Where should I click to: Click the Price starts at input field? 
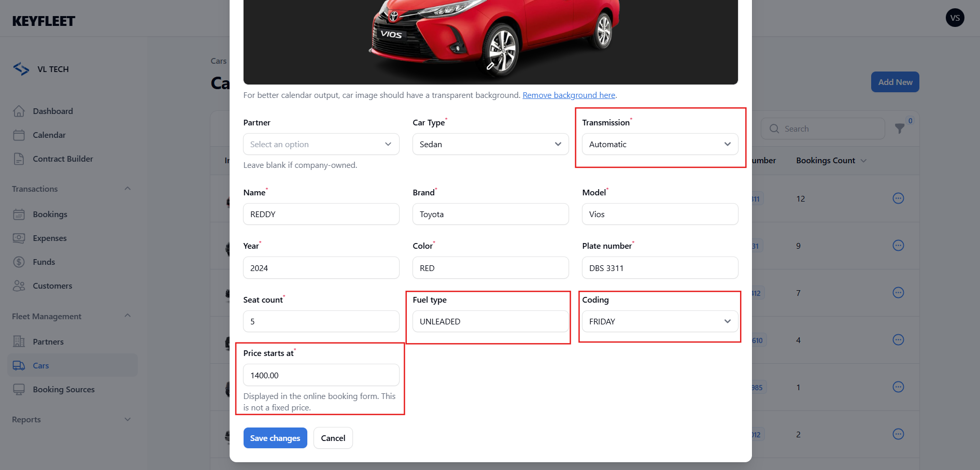click(321, 375)
